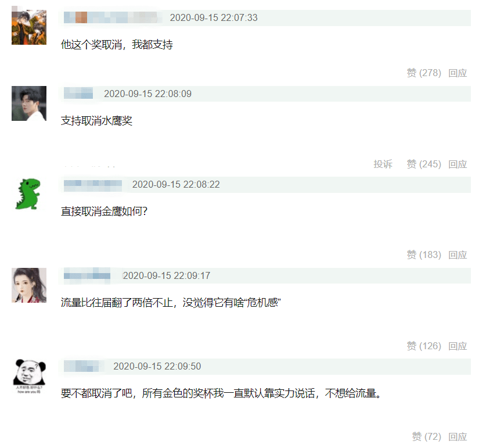The height and width of the screenshot is (448, 479).
Task: Open the anime characters avatar profile
Action: click(x=29, y=27)
